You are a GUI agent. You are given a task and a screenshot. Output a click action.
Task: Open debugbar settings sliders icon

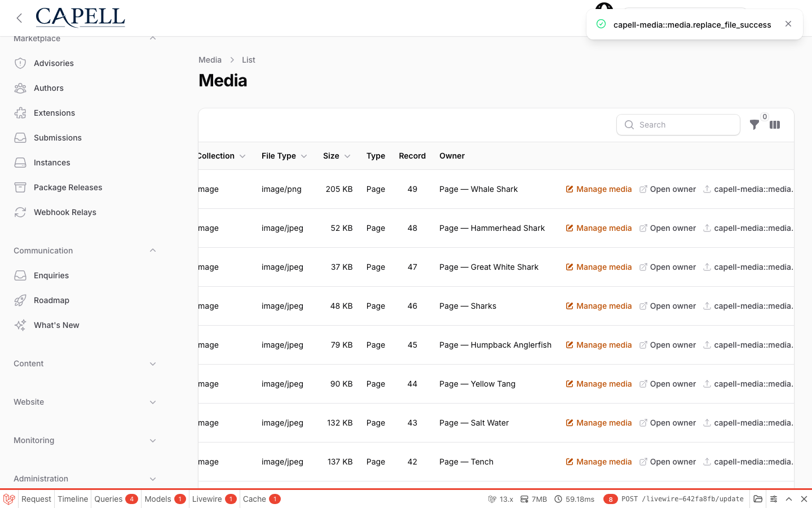(x=774, y=499)
